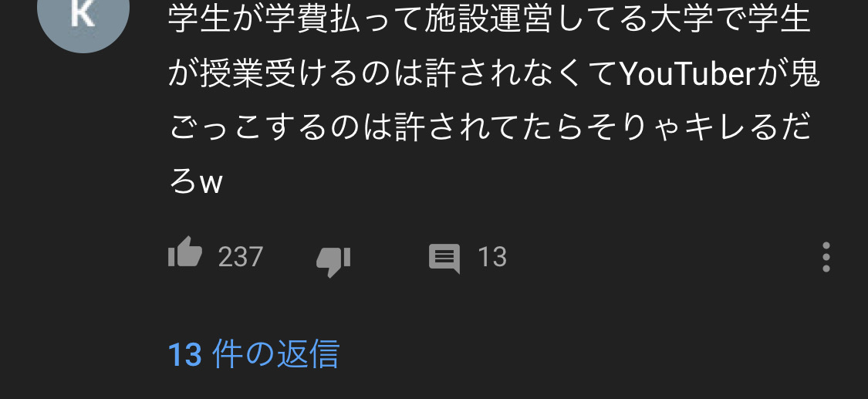Tap the blue 13 in replies link

(x=184, y=355)
